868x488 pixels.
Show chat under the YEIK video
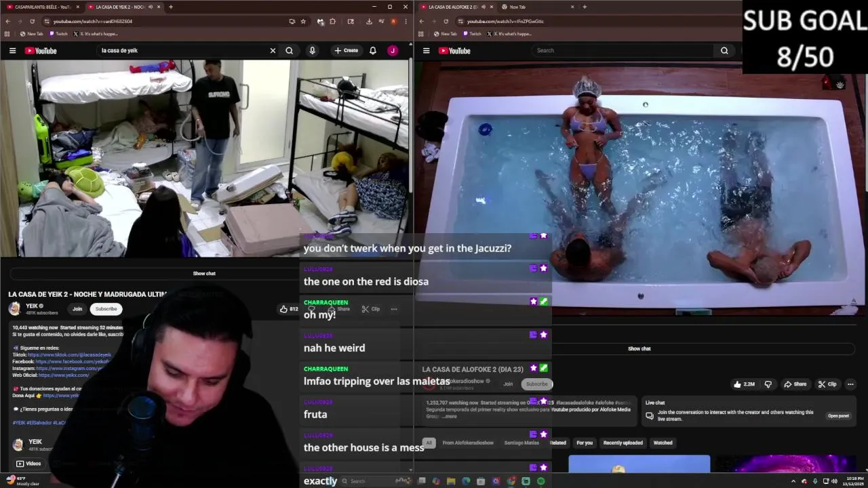[204, 273]
